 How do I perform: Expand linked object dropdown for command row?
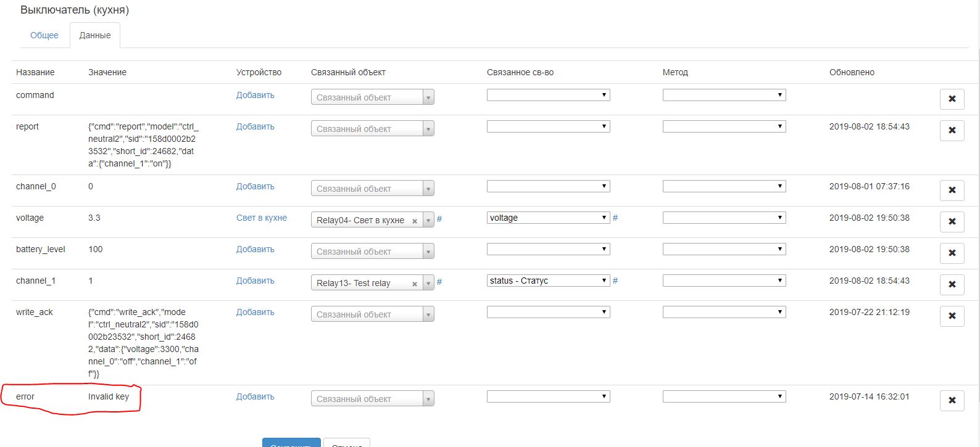tap(372, 97)
